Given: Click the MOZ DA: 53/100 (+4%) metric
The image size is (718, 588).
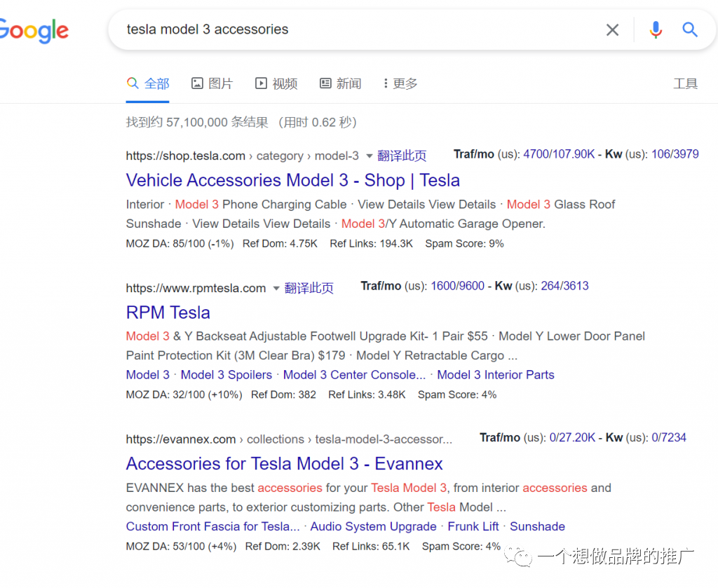Looking at the screenshot, I should (181, 547).
